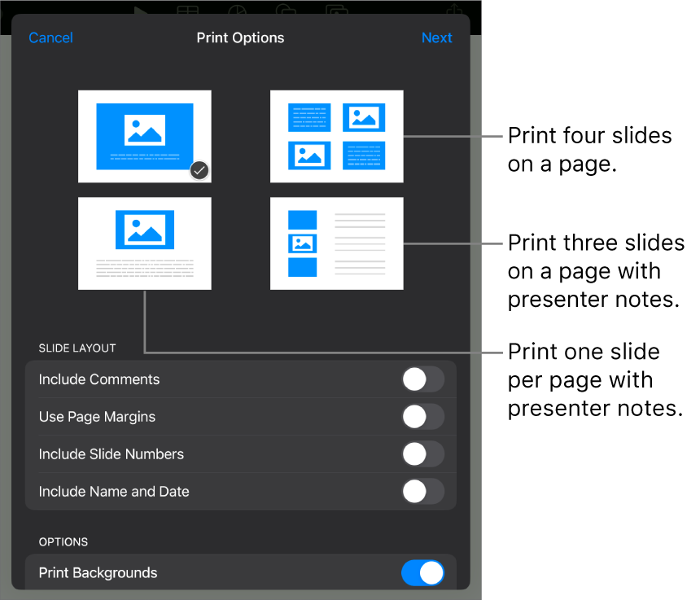Disable the Print Backgrounds switch
Screen dimensions: 700x600
[422, 573]
